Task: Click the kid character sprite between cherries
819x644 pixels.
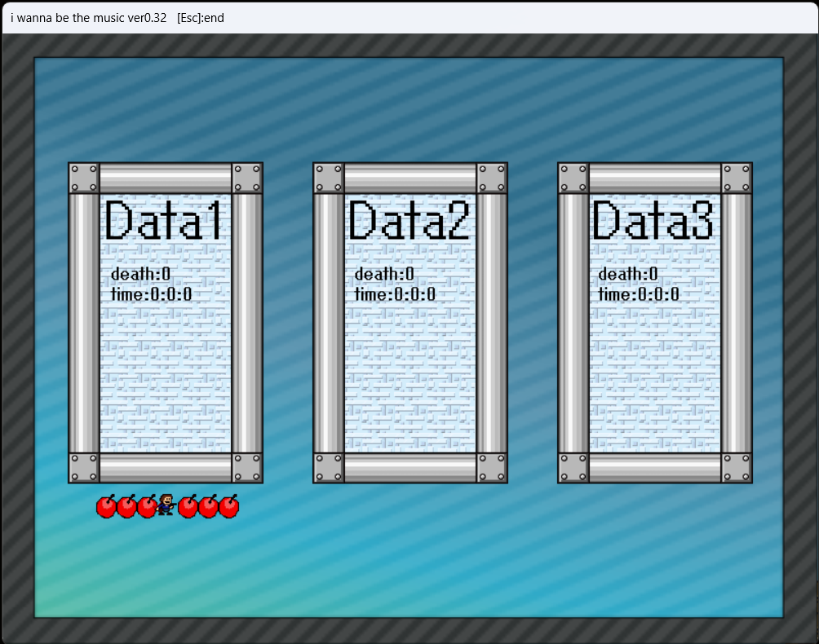Action: point(166,505)
